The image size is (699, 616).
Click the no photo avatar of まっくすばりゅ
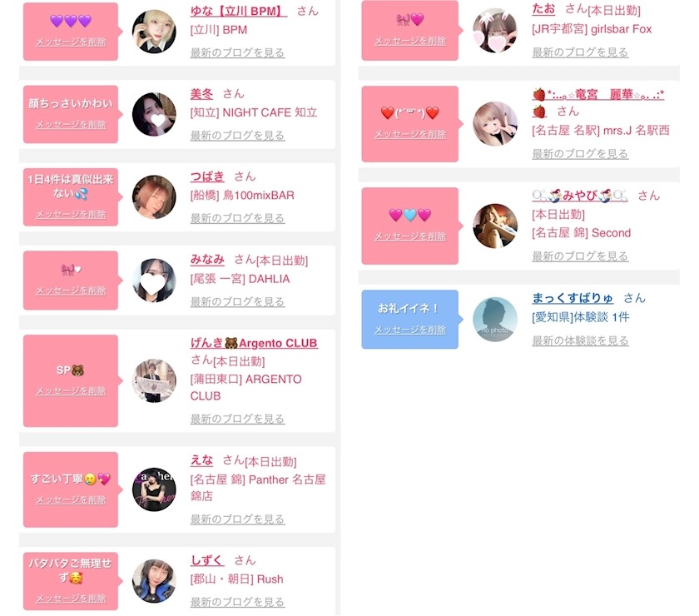tap(495, 320)
